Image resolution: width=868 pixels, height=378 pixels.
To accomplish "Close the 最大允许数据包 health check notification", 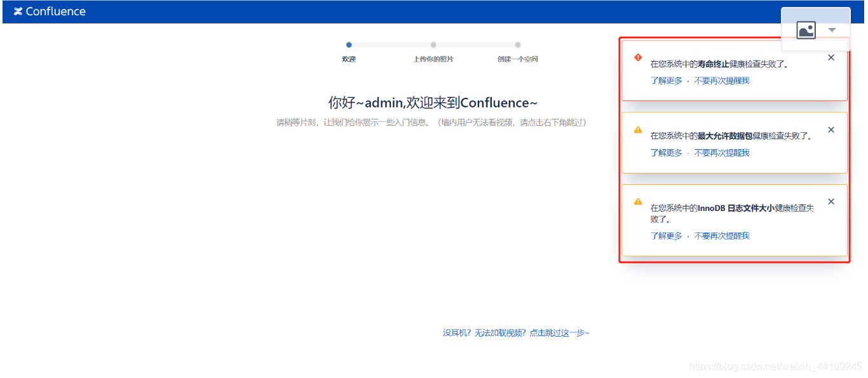I will [x=831, y=130].
